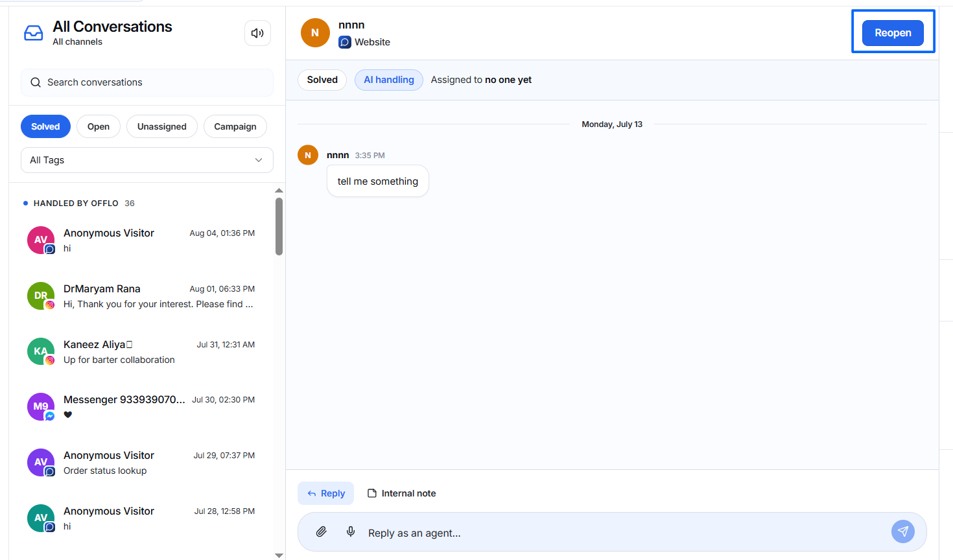Select the Open filter pill
Image resolution: width=953 pixels, height=560 pixels.
(x=99, y=126)
